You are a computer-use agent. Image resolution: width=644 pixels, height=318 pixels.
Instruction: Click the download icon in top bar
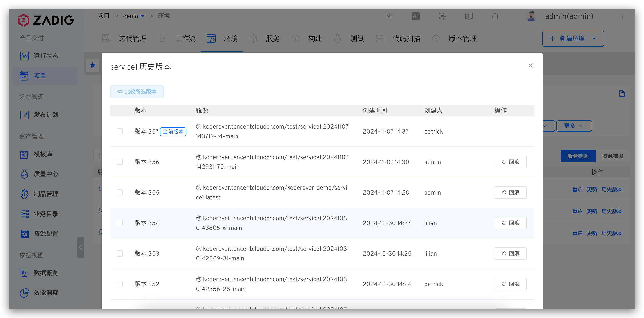[389, 16]
